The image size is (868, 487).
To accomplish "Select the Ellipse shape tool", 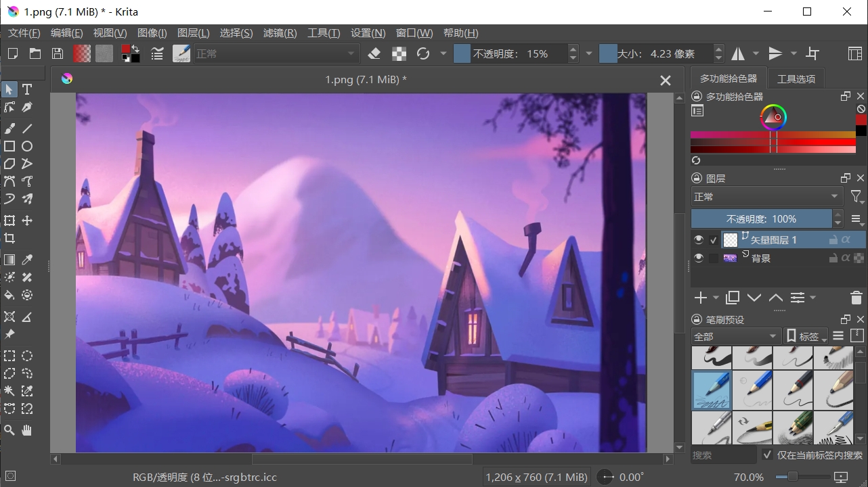I will coord(27,146).
